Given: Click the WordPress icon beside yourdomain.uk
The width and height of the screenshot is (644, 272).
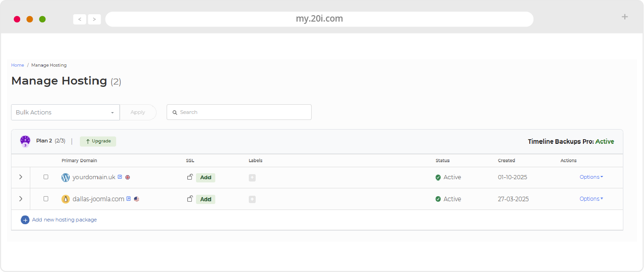Looking at the screenshot, I should click(66, 177).
